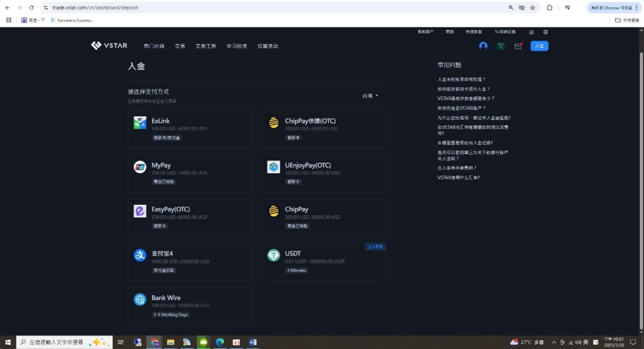Viewport: 644px width, 349px height.
Task: Click the VSTAR logo
Action: (x=109, y=45)
